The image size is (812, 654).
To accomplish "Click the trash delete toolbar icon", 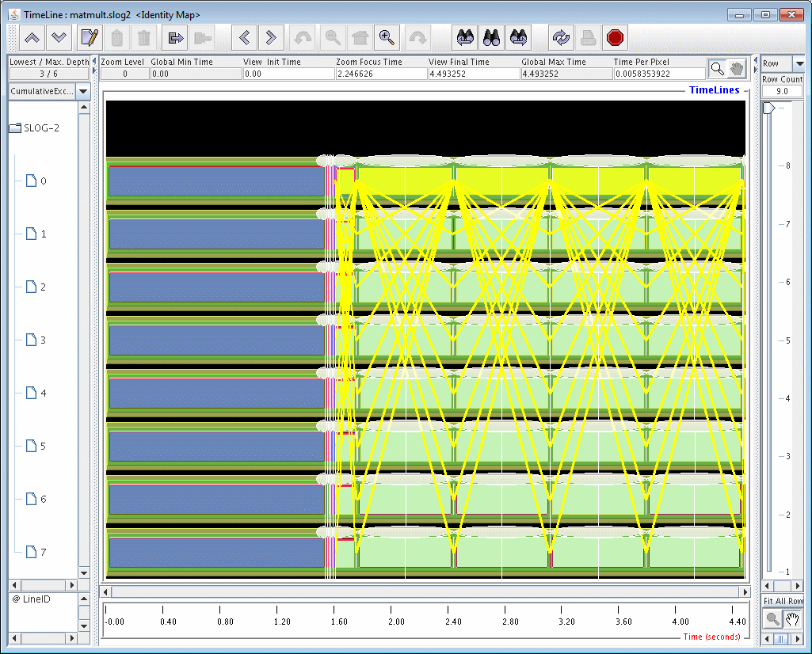I will 144,38.
